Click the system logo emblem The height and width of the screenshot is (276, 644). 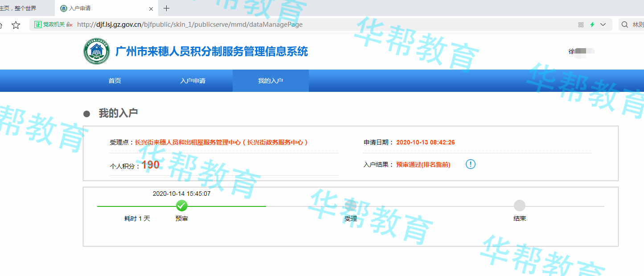click(96, 51)
